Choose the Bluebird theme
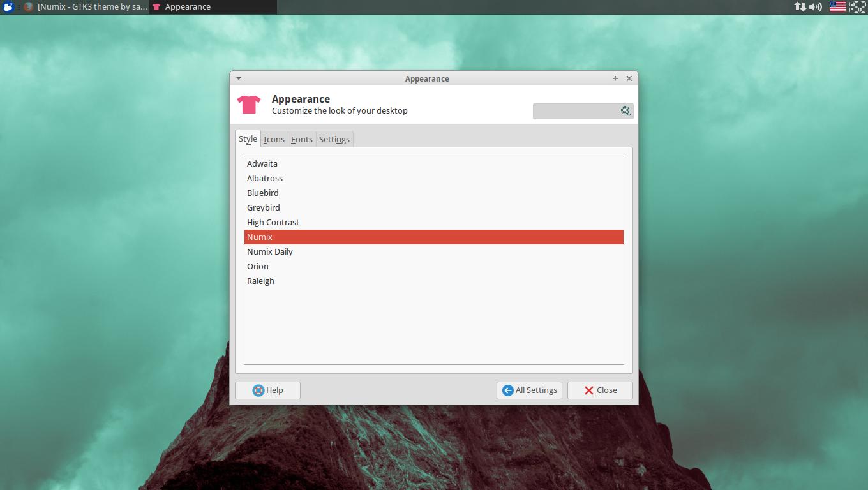Viewport: 868px width, 490px height. click(434, 193)
